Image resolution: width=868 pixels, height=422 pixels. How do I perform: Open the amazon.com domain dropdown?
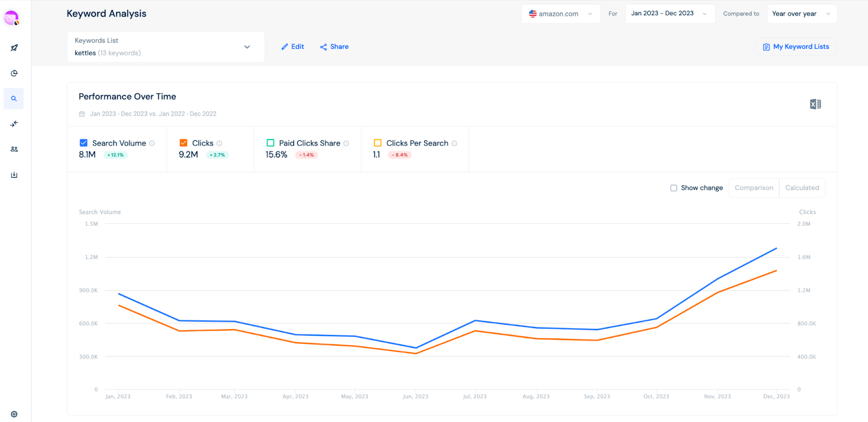pos(560,14)
